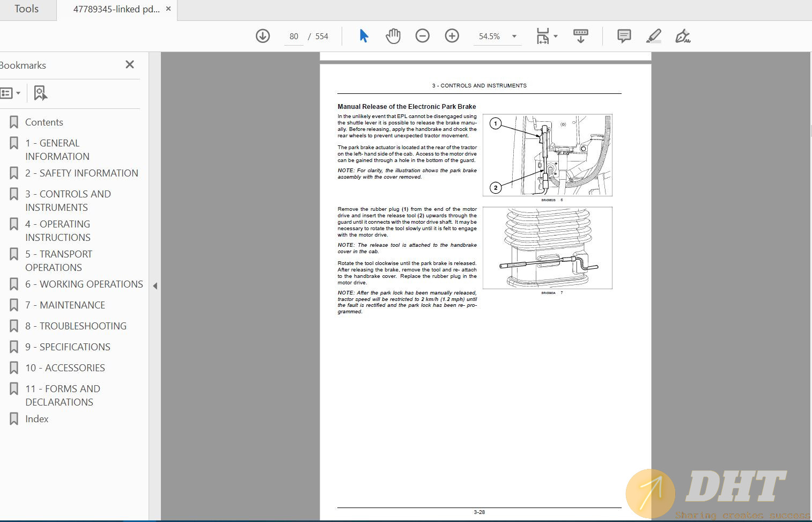Zoom out with the minus icon
Screen dimensions: 812x522
tap(423, 36)
